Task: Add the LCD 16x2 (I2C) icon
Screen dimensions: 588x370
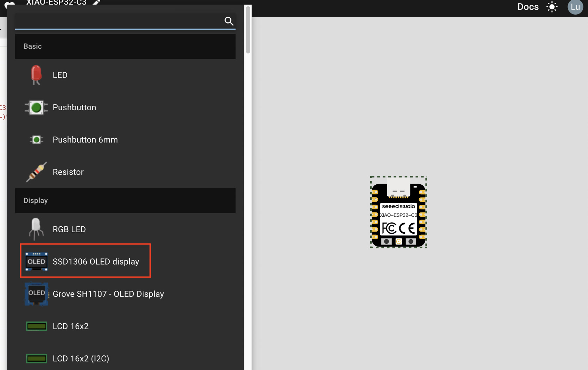Action: (x=36, y=359)
